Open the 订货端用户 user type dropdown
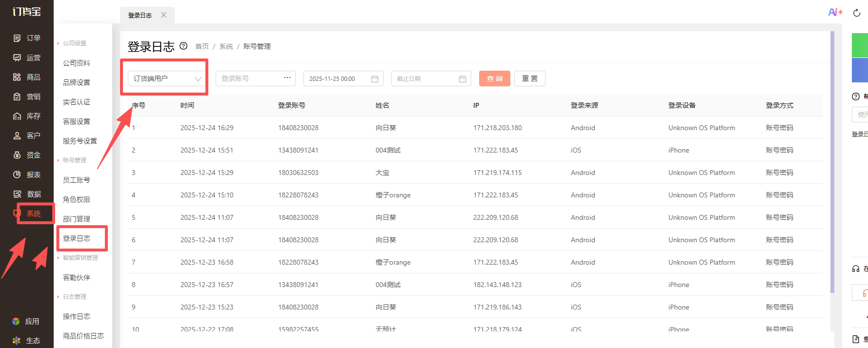Screen dimensions: 868x348 [167, 78]
